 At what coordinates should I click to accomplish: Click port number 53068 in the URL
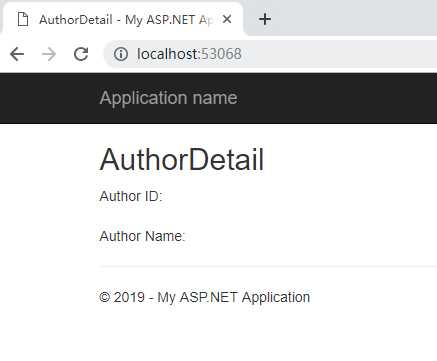pos(222,54)
